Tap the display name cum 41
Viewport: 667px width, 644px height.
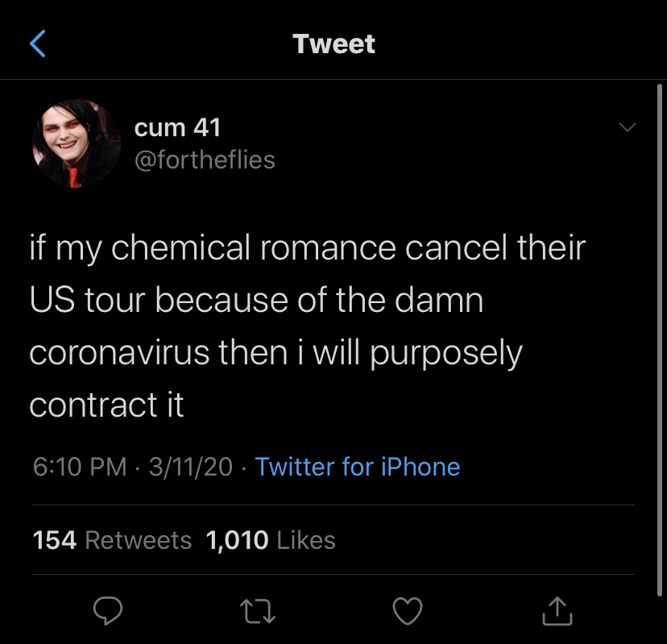tap(176, 127)
